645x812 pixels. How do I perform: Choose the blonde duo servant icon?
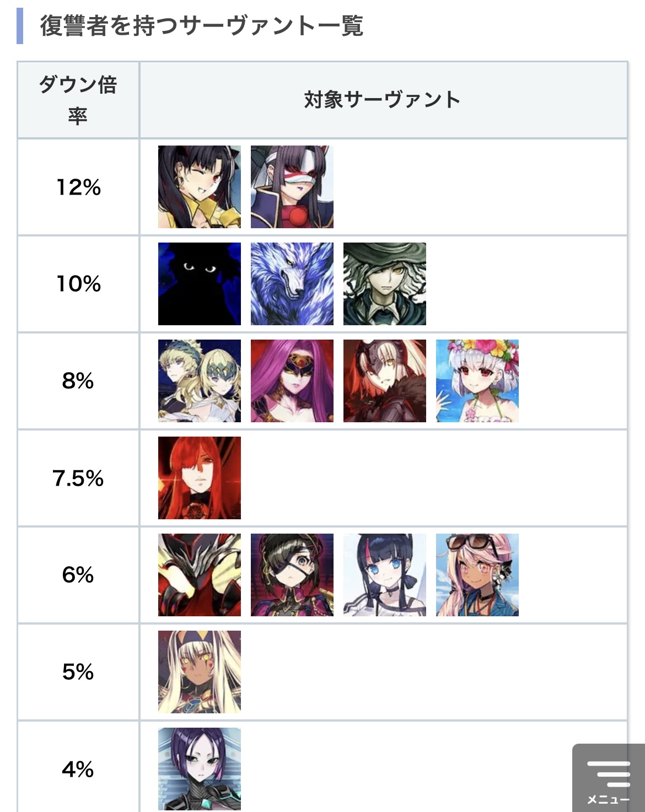[x=200, y=381]
